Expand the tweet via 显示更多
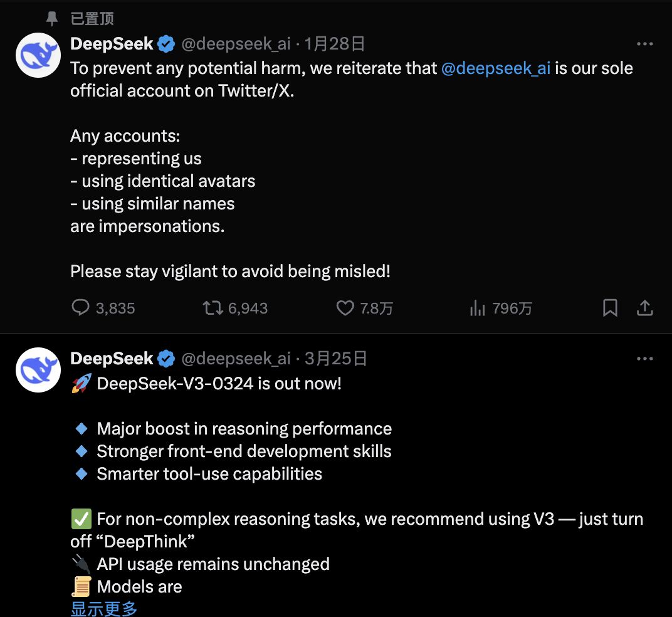The image size is (672, 617). click(103, 608)
